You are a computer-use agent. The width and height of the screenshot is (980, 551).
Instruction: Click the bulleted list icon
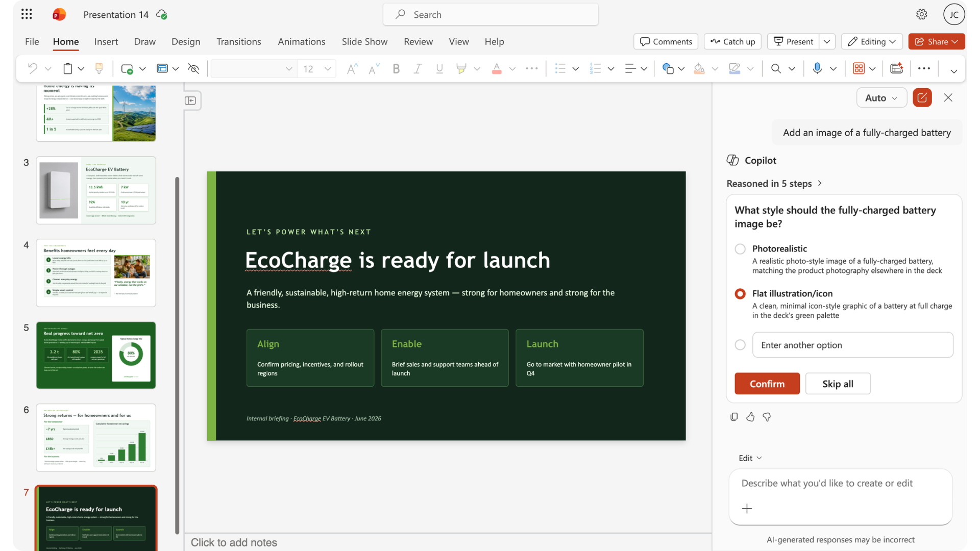click(x=560, y=68)
